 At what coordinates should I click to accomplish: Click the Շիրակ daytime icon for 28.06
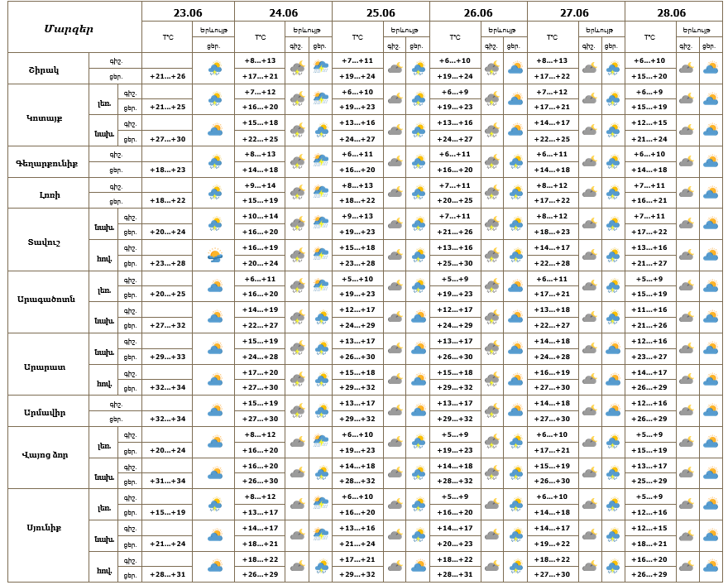point(711,69)
